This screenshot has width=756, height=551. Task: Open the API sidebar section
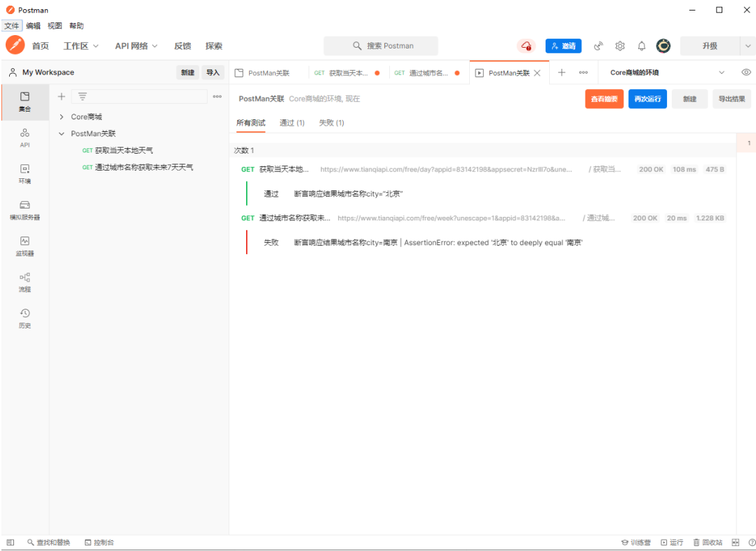(x=25, y=138)
